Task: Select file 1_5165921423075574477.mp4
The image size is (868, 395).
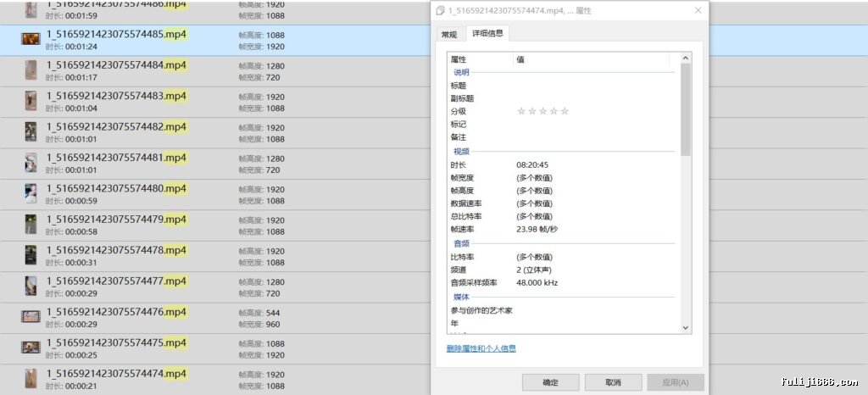Action: click(x=216, y=287)
